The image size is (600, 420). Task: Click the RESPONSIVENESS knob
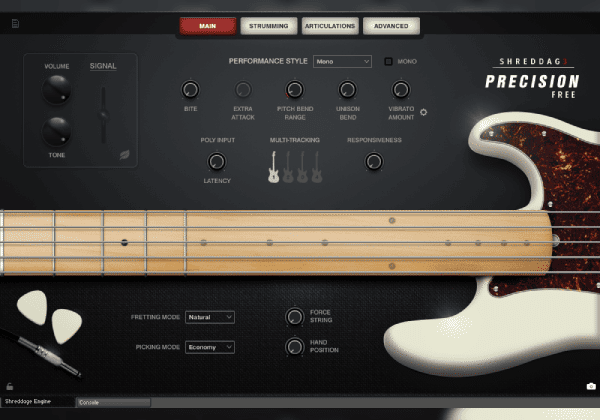click(x=374, y=161)
